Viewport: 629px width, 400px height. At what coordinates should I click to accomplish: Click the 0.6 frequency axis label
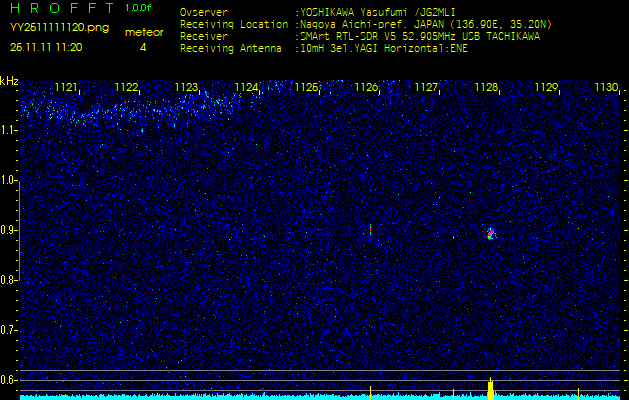click(x=9, y=379)
